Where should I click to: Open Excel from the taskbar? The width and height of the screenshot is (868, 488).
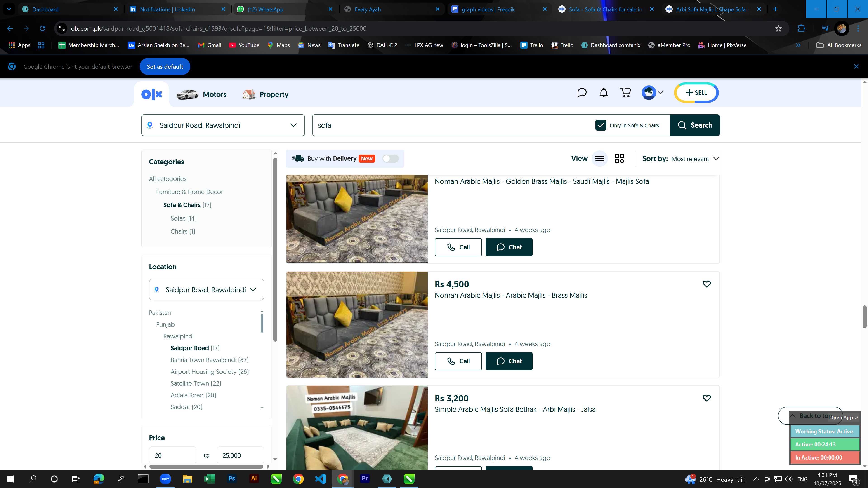pos(209,479)
